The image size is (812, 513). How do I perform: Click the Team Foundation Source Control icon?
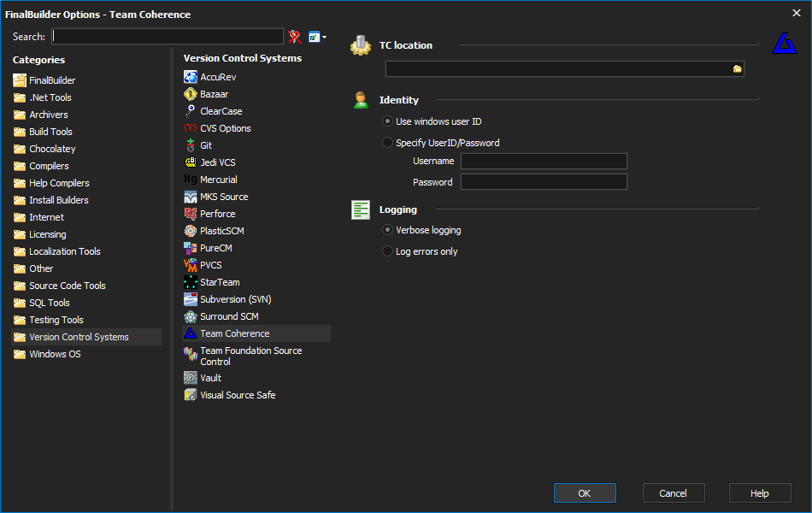[190, 353]
